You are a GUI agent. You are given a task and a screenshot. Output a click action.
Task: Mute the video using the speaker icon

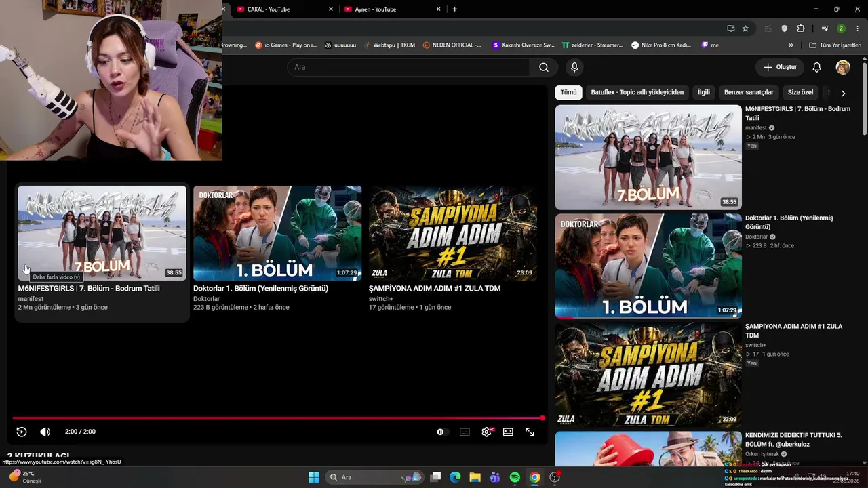pos(45,432)
